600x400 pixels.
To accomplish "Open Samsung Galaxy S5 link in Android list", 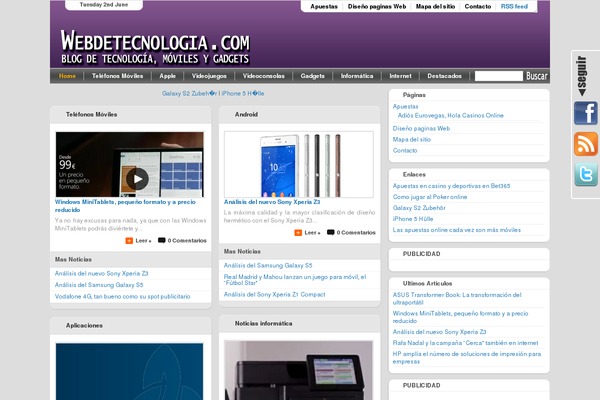I will [x=268, y=265].
